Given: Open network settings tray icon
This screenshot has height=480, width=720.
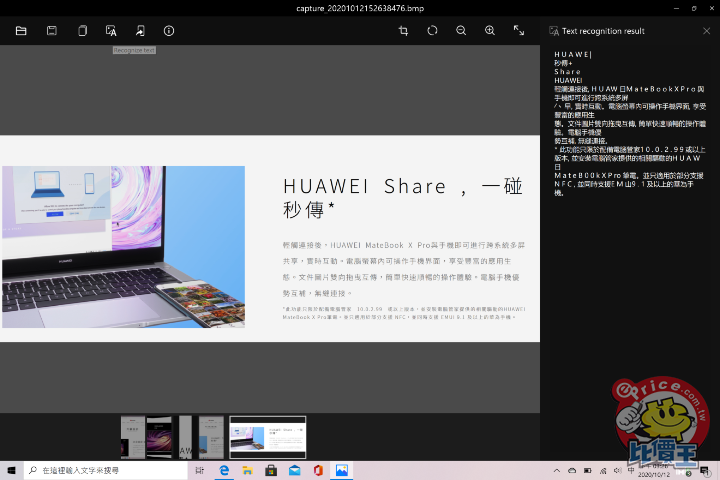Looking at the screenshot, I should point(603,470).
